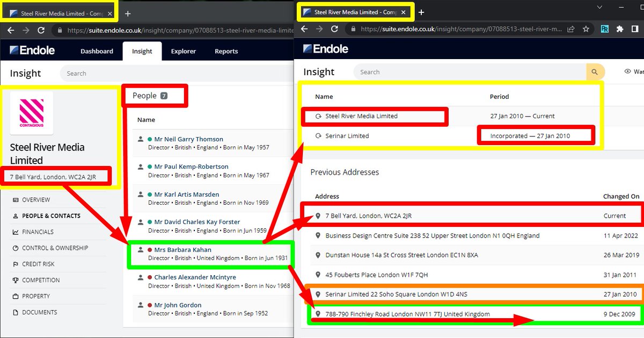Click history icon beside Steel River Media Limited

tap(318, 116)
